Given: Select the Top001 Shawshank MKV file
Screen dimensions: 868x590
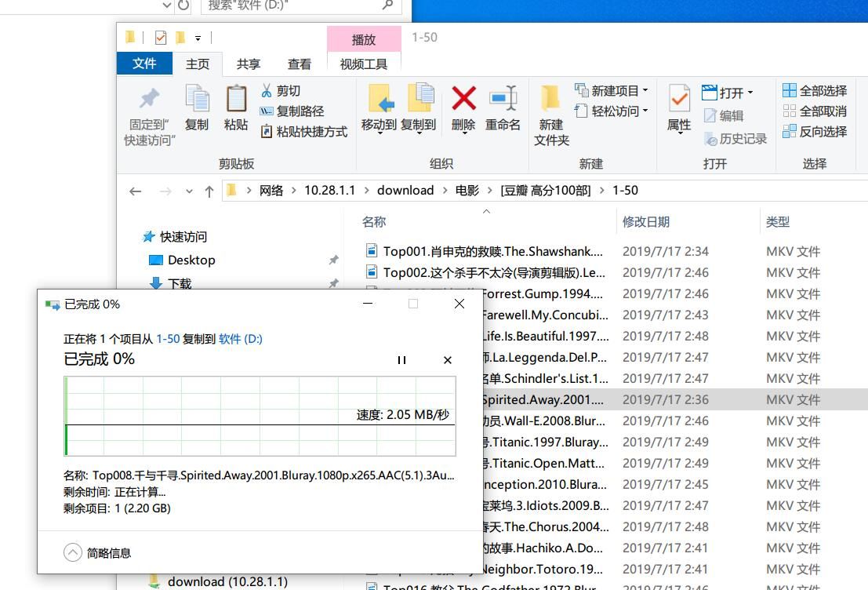Looking at the screenshot, I should (x=492, y=252).
